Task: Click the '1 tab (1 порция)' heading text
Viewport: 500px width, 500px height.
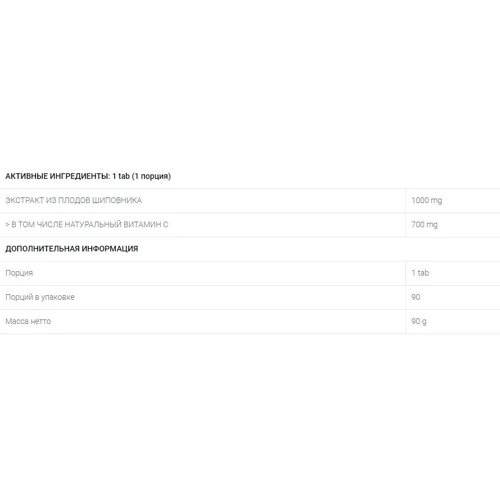Action: tap(141, 176)
